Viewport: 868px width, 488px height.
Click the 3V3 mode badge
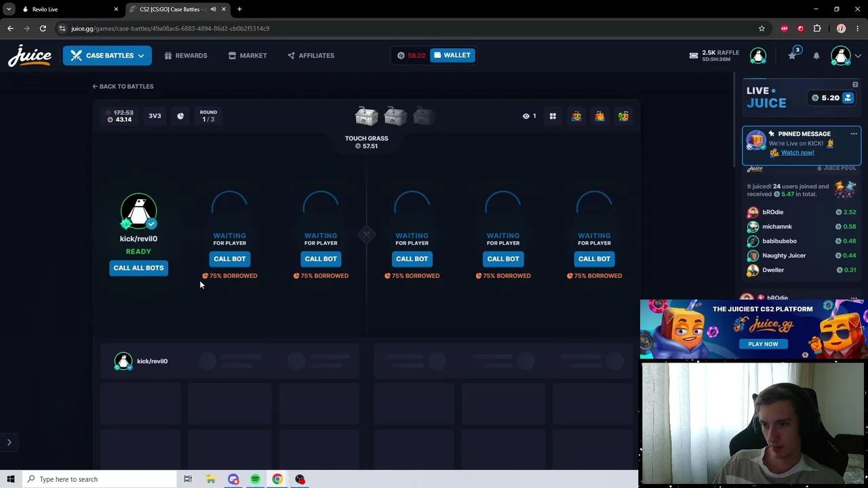(155, 116)
